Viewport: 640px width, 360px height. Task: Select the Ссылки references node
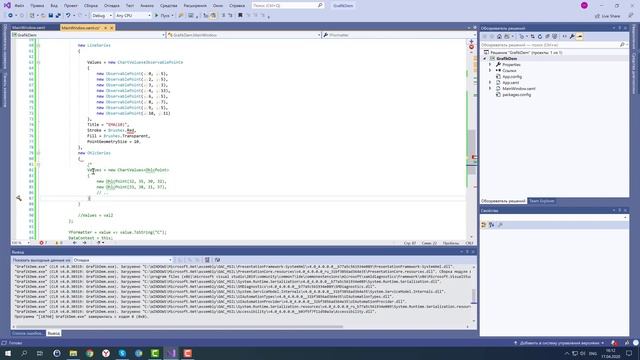(509, 71)
